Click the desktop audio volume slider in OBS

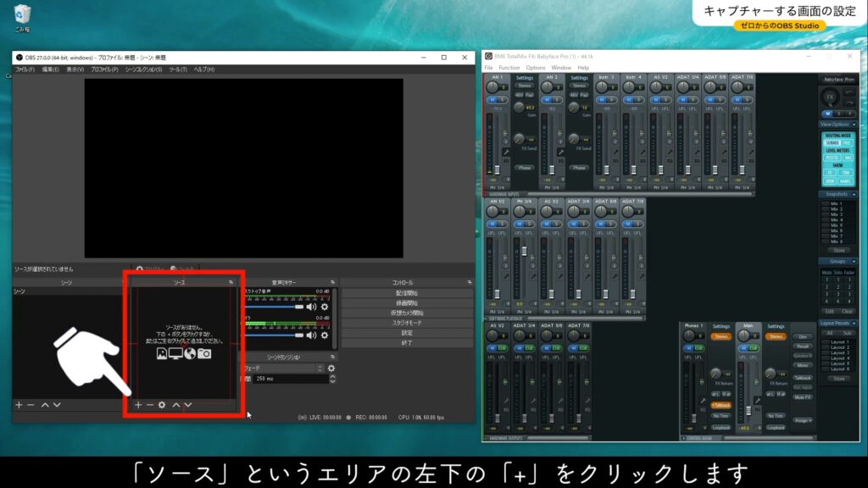(x=275, y=307)
